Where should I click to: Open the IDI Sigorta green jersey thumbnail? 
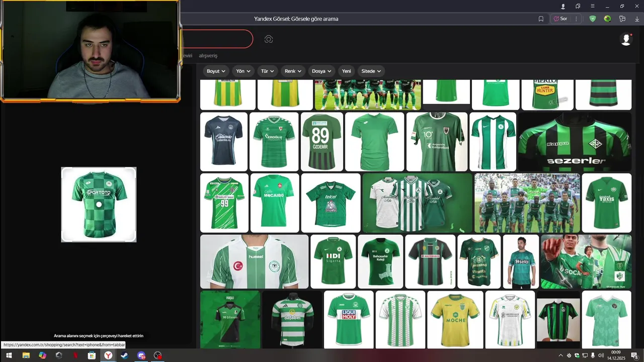click(333, 261)
